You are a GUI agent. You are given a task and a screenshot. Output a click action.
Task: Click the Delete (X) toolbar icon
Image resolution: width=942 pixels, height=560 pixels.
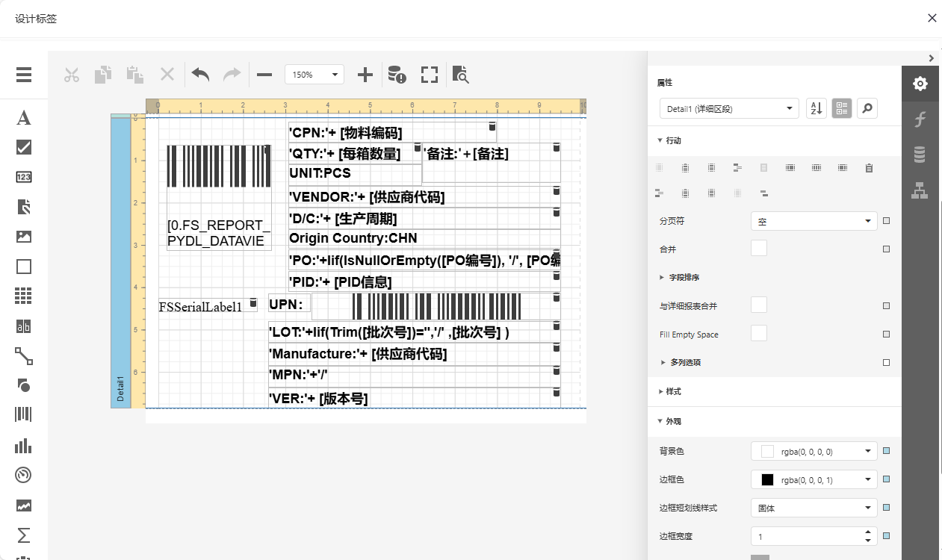167,75
